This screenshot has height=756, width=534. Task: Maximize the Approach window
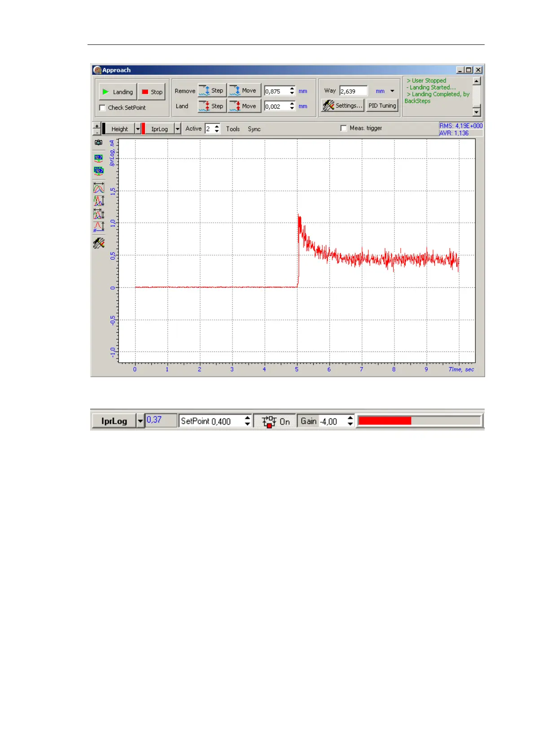click(468, 70)
